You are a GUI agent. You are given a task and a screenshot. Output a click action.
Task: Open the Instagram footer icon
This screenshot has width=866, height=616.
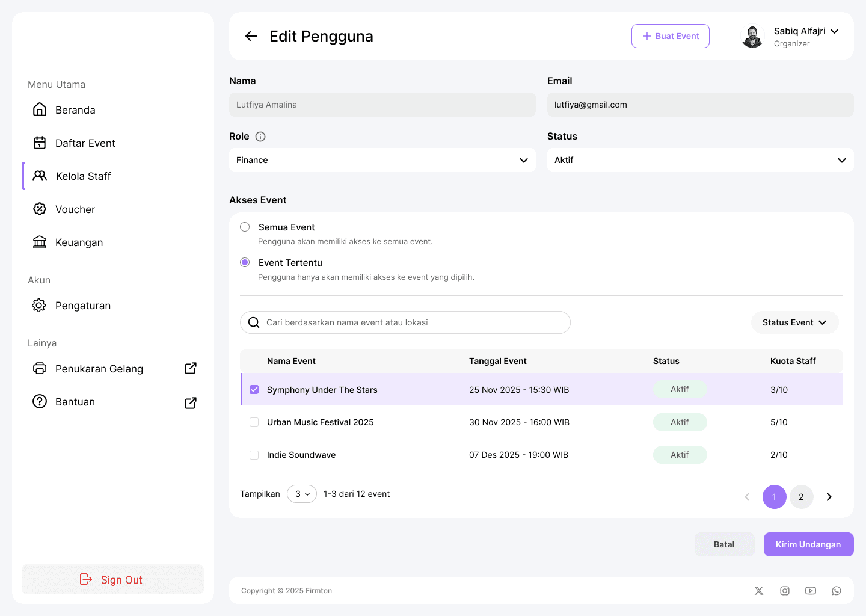tap(785, 591)
